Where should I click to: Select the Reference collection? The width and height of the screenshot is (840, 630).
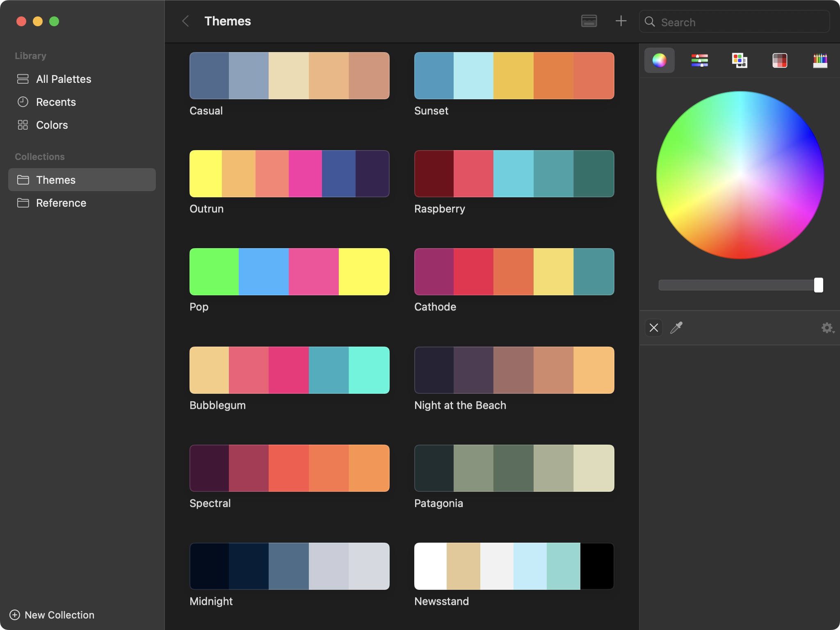tap(61, 203)
